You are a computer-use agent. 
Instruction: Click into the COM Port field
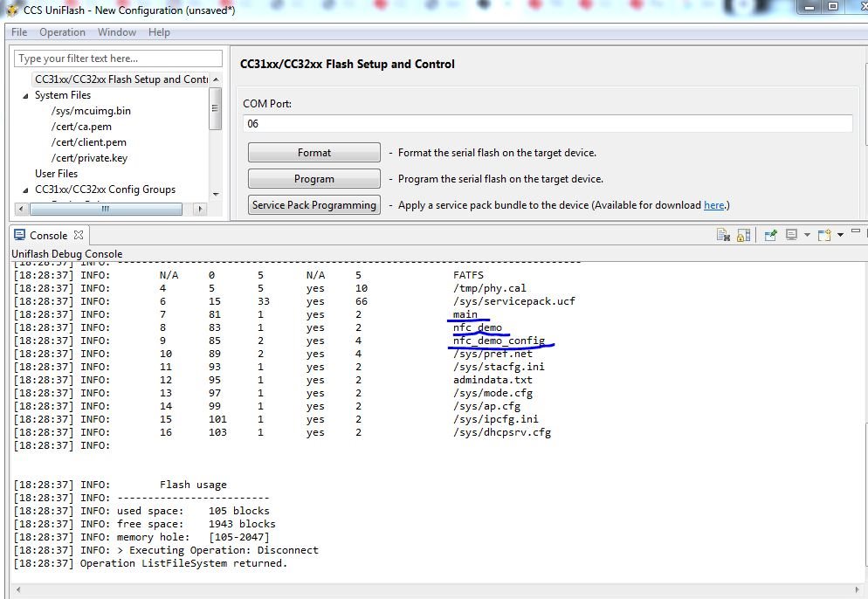(548, 123)
